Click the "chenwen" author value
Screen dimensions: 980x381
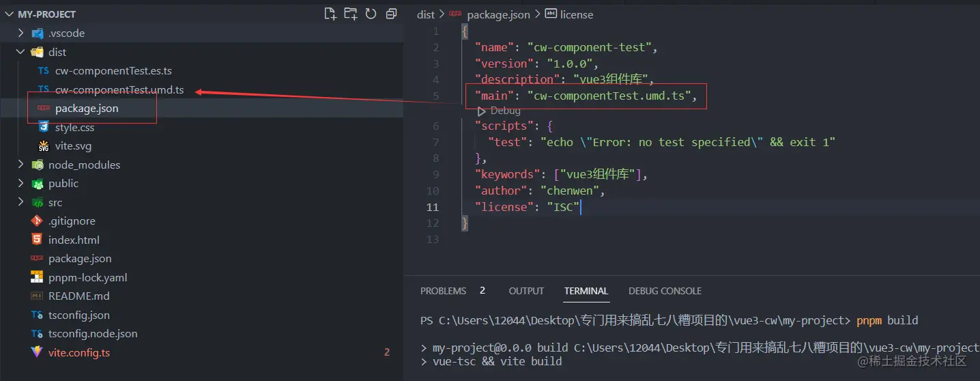[569, 190]
